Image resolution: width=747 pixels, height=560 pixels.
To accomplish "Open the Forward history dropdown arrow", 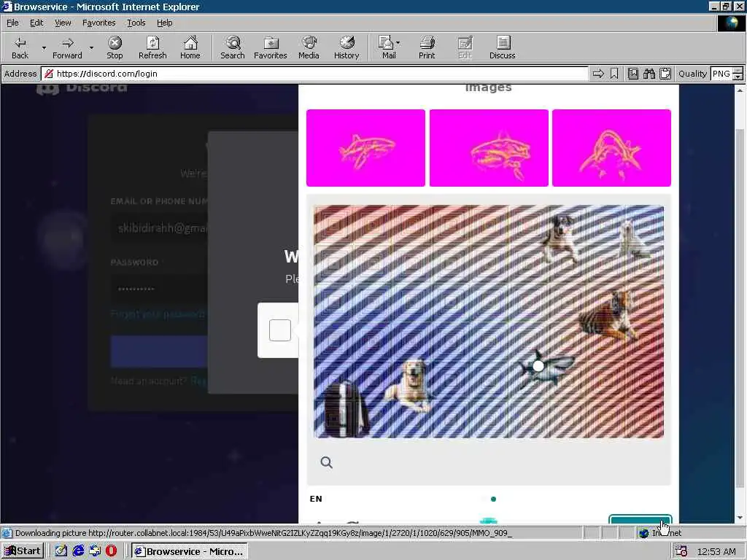I will [x=91, y=47].
